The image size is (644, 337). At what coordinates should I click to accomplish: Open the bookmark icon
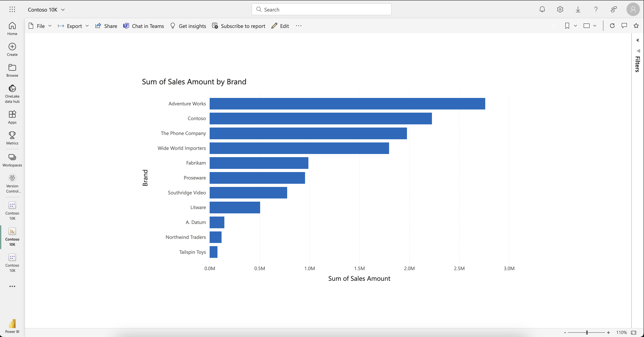(567, 26)
